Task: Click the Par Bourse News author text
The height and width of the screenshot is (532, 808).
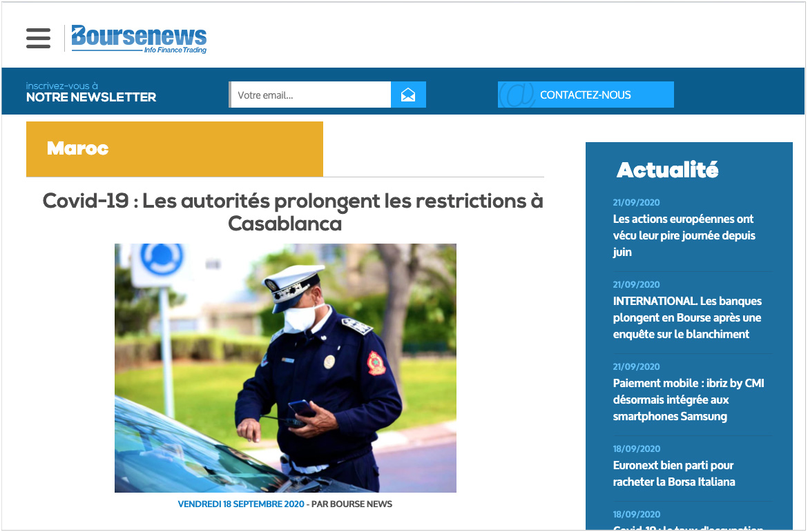Action: pyautogui.click(x=352, y=504)
